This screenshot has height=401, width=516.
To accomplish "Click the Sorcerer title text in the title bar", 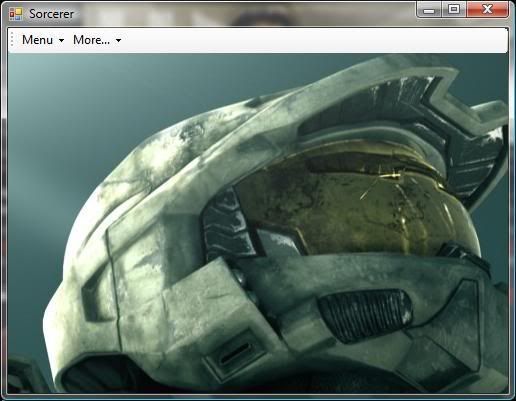I will click(x=51, y=14).
